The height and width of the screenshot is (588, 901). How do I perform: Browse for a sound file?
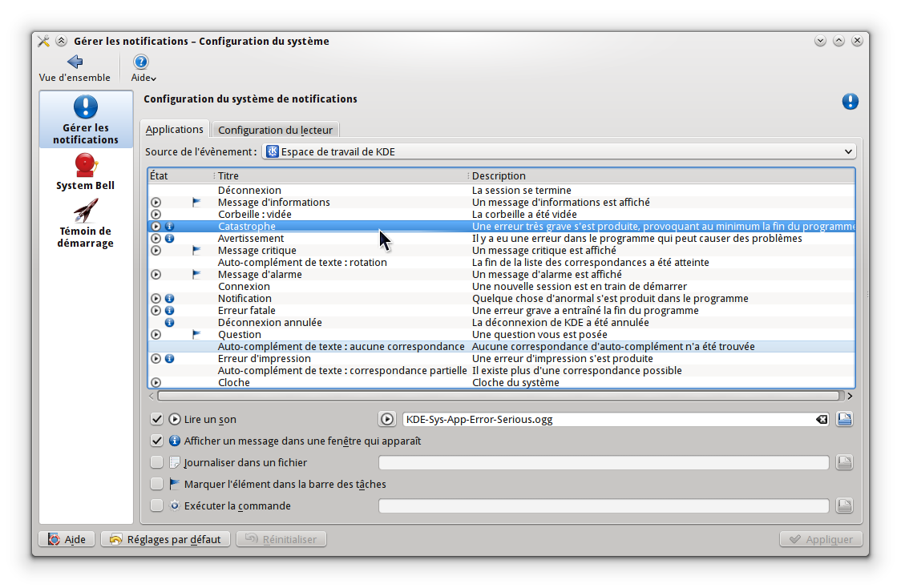(845, 419)
